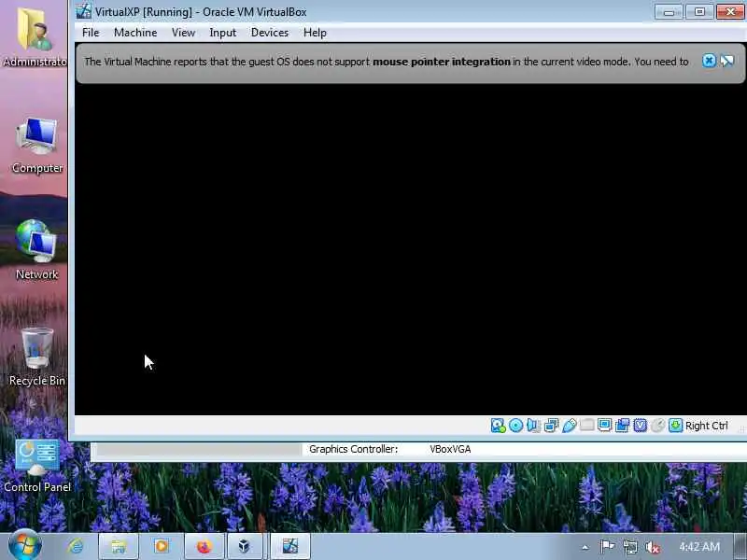Open the Help menu
This screenshot has width=747, height=560.
315,33
